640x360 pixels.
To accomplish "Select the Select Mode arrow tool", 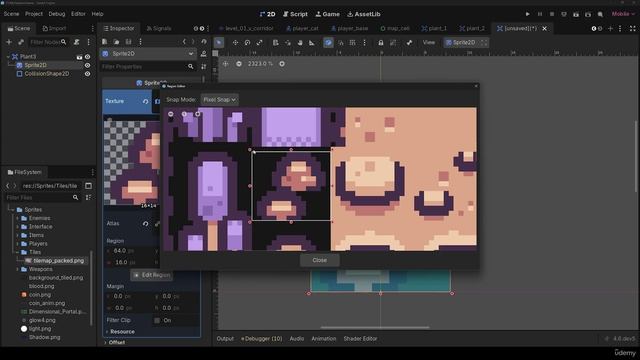I will pos(219,42).
